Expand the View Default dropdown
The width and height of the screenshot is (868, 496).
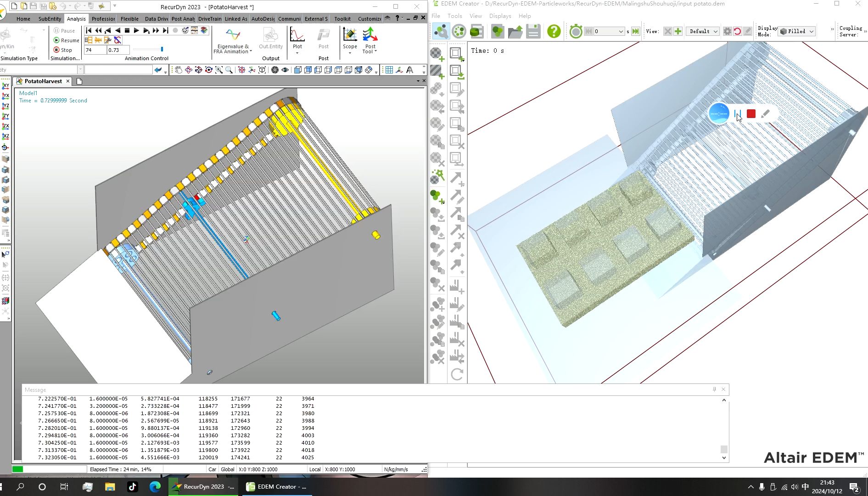[715, 31]
